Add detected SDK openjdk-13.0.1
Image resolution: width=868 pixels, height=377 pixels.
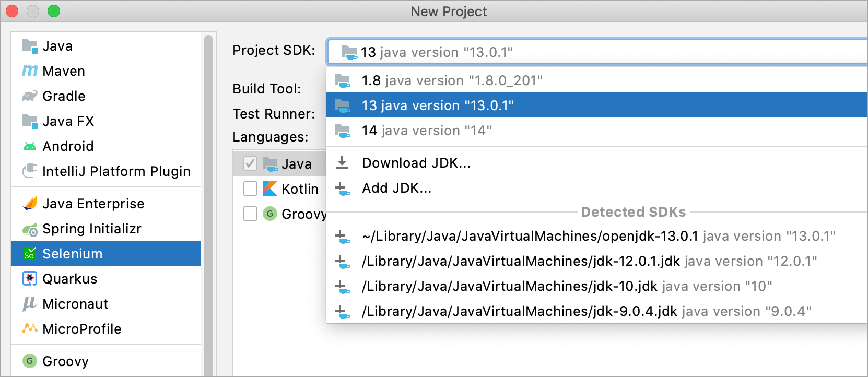click(597, 236)
